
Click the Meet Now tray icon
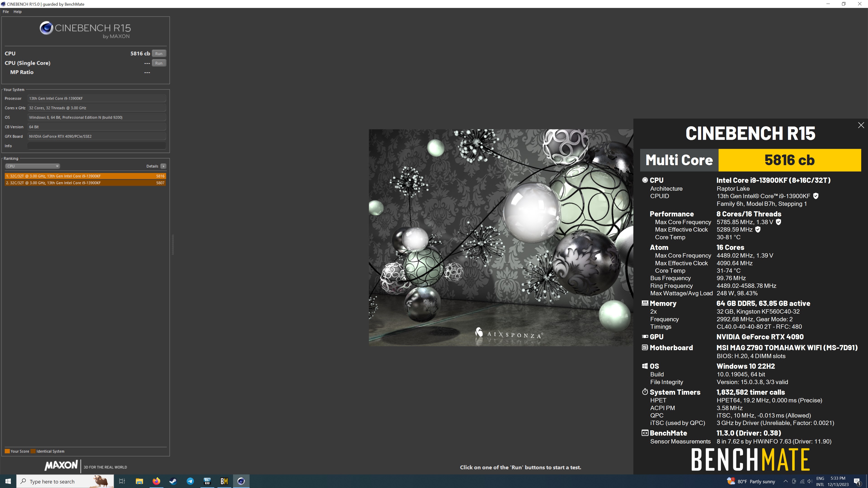point(794,481)
